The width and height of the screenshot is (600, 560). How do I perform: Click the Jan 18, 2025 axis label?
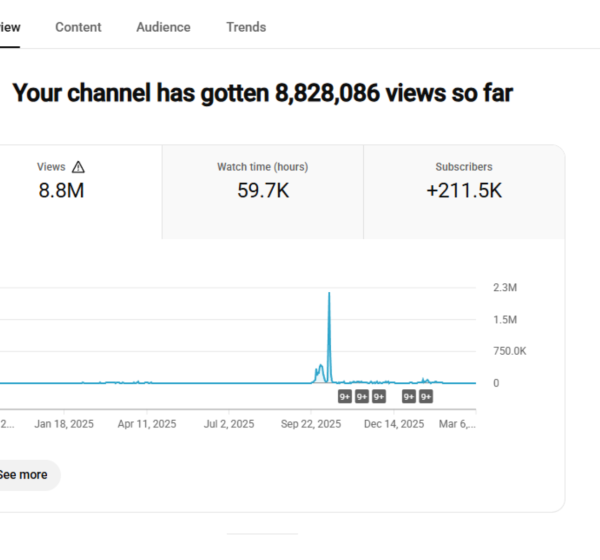click(x=64, y=424)
